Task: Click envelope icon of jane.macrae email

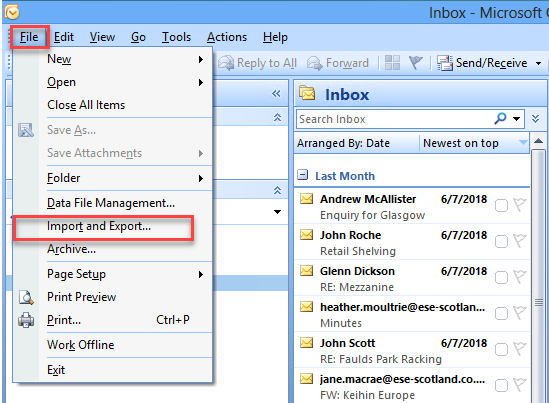Action: 307,379
